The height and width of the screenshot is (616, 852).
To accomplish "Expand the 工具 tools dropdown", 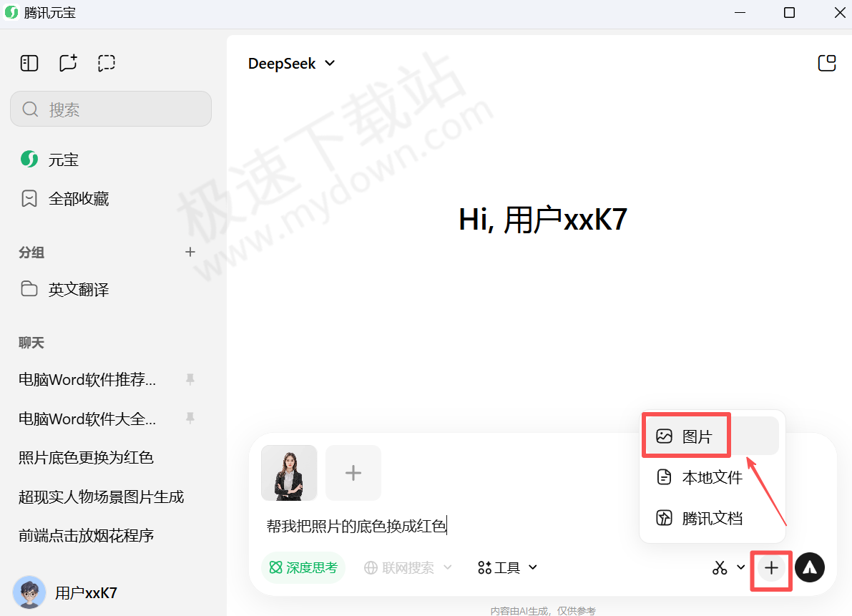I will coord(506,567).
